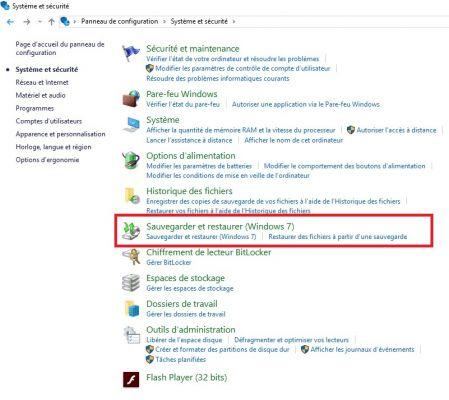Screen dimensions: 449x400
Task: Open the Système heading link
Action: 163,120
